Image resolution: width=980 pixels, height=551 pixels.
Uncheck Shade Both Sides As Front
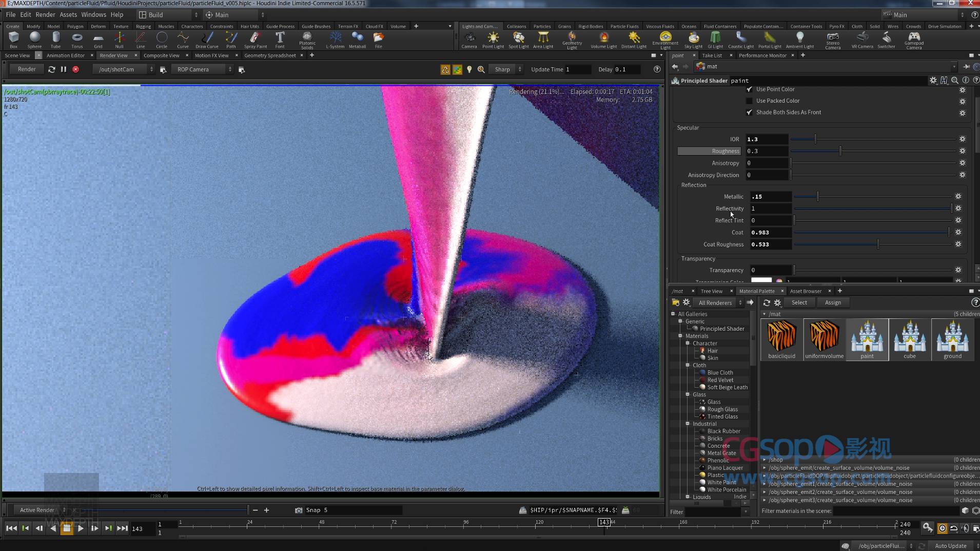[749, 112]
